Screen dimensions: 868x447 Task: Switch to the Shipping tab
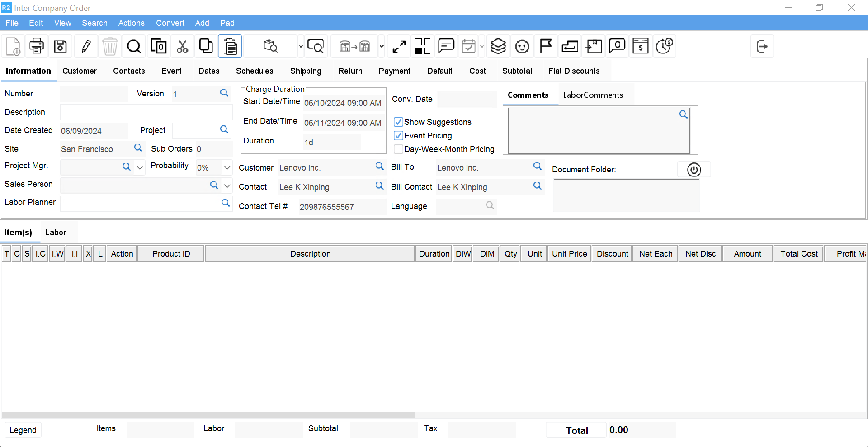[x=306, y=71]
